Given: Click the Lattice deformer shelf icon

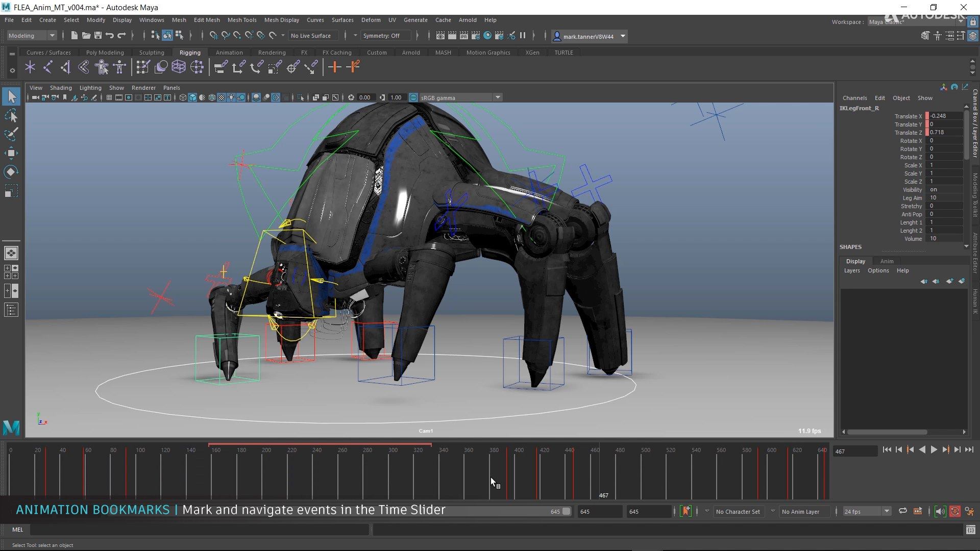Looking at the screenshot, I should click(179, 67).
